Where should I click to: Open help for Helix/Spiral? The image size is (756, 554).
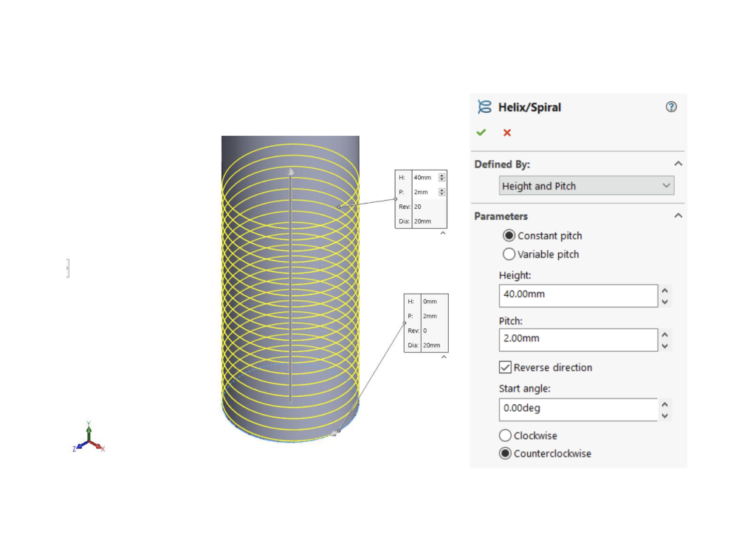click(x=671, y=107)
